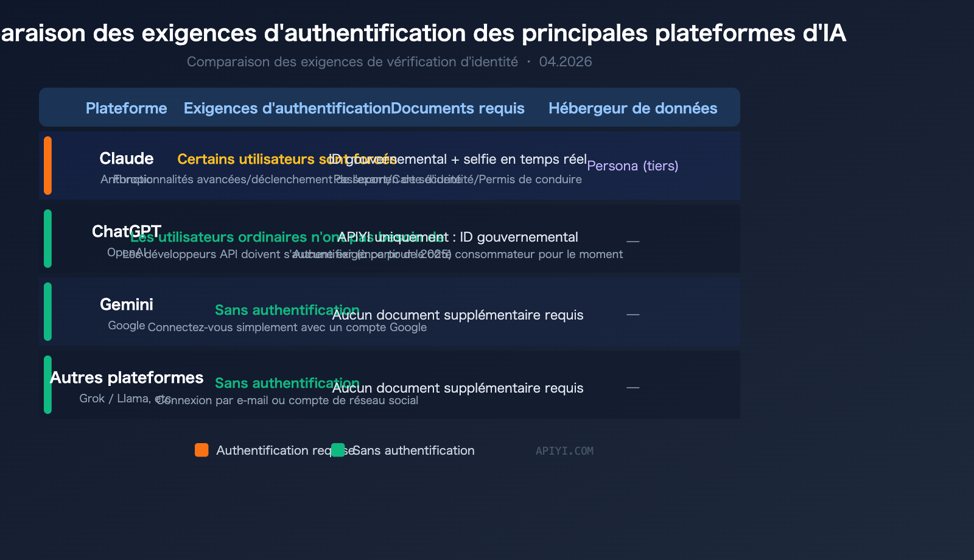Screen dimensions: 974x560
Task: Select the Hébergeur de données column header
Action: [632, 108]
